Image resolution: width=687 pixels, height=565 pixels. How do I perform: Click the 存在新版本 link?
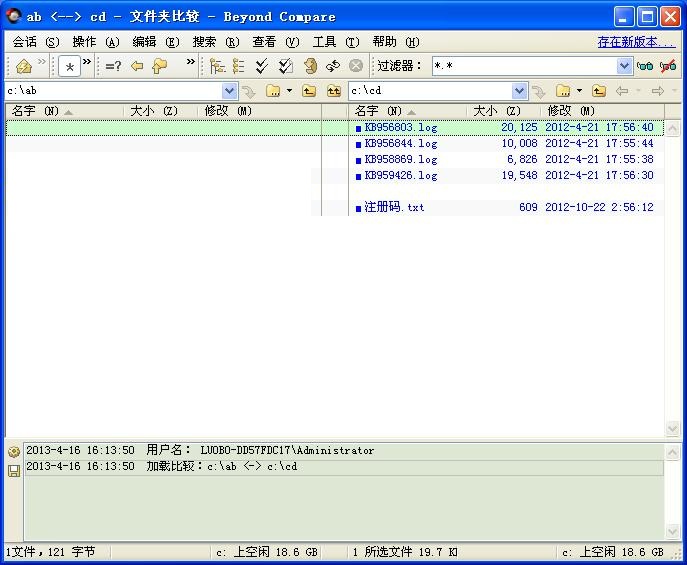[636, 42]
